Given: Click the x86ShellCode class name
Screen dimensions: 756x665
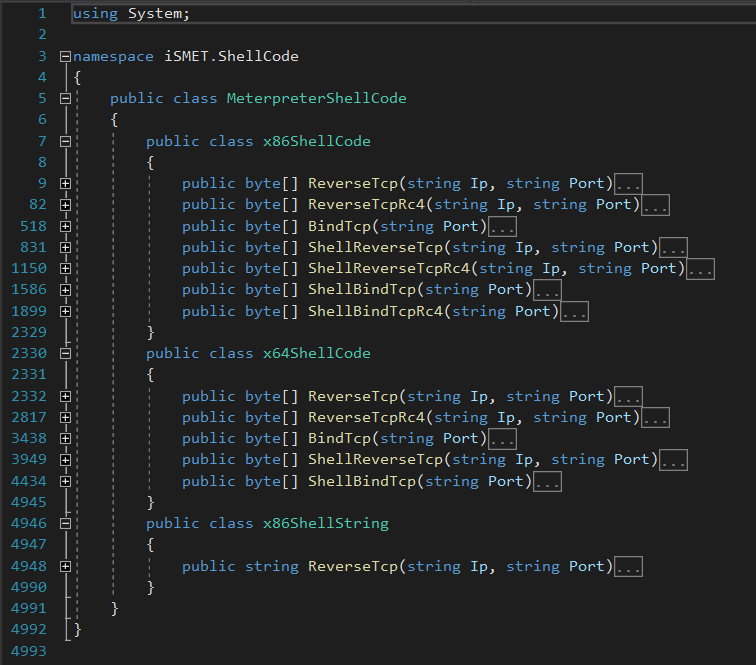Looking at the screenshot, I should click(316, 141).
